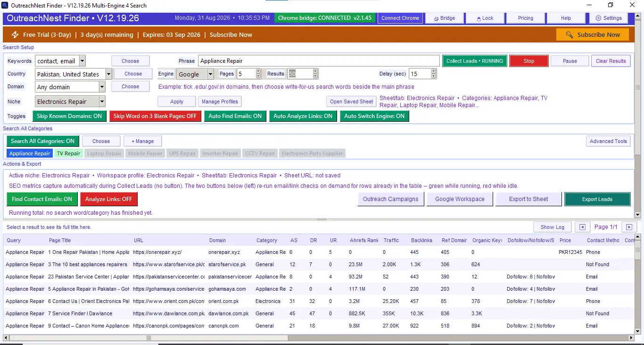Image resolution: width=644 pixels, height=345 pixels.
Task: Go to the previous results page
Action: (x=582, y=227)
